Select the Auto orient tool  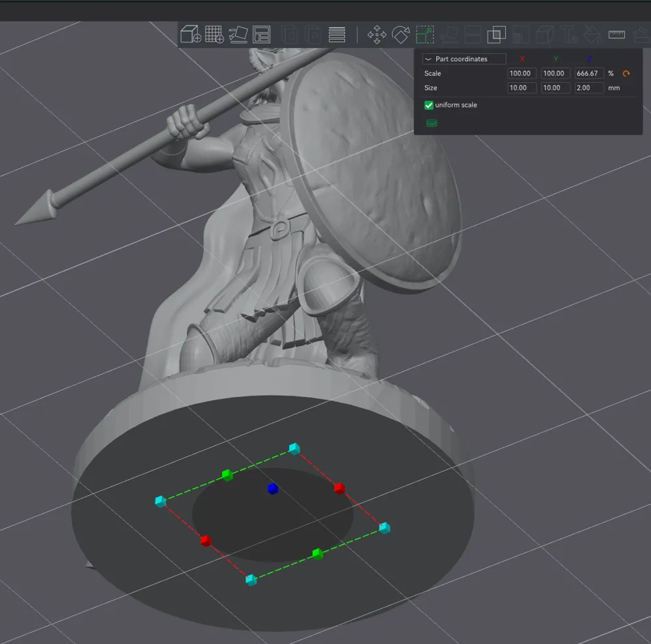tap(238, 34)
